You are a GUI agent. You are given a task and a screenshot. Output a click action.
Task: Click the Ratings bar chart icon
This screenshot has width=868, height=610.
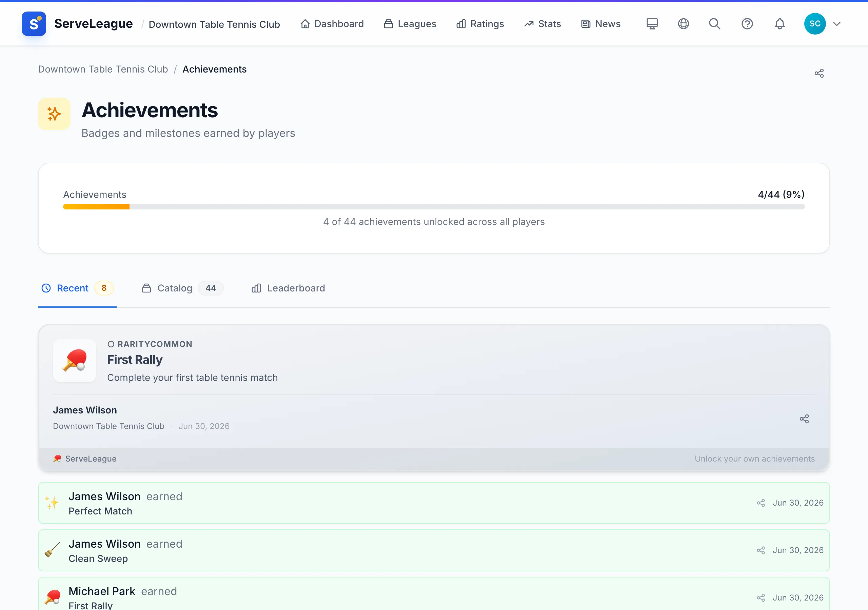pyautogui.click(x=461, y=24)
